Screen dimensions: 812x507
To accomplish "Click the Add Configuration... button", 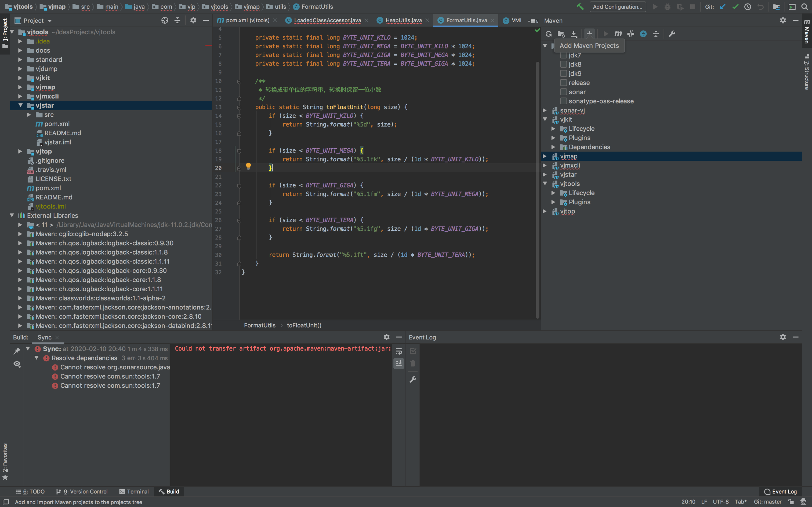I will [x=617, y=7].
